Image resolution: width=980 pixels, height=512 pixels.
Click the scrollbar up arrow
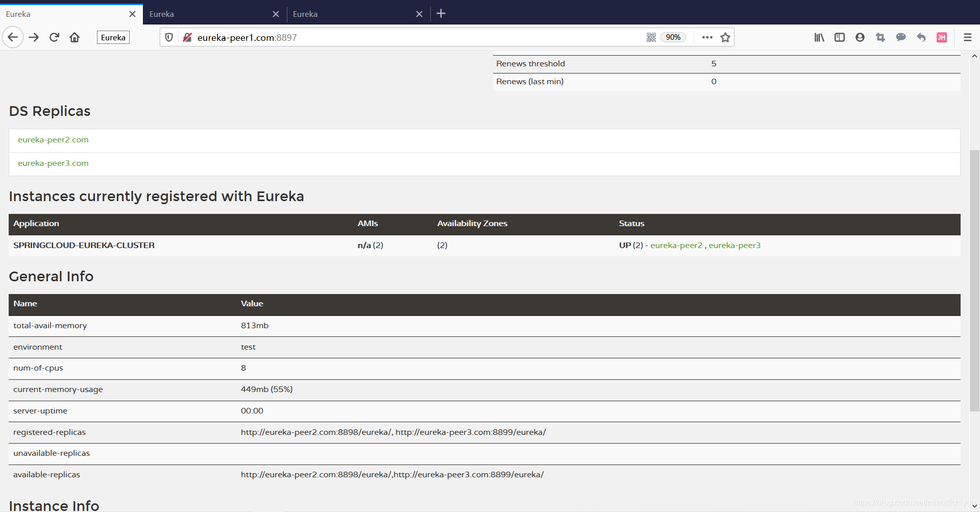coord(974,56)
